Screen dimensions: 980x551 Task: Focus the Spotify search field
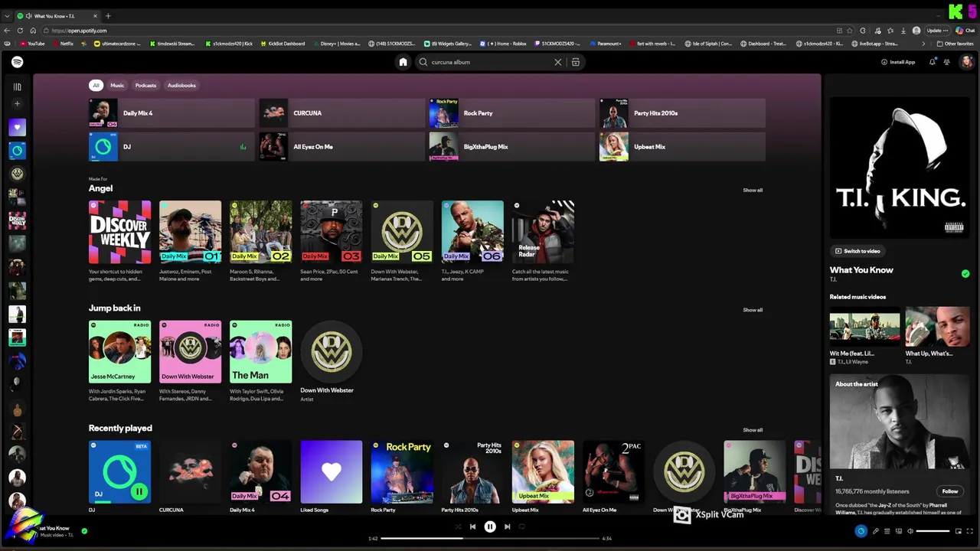[490, 62]
